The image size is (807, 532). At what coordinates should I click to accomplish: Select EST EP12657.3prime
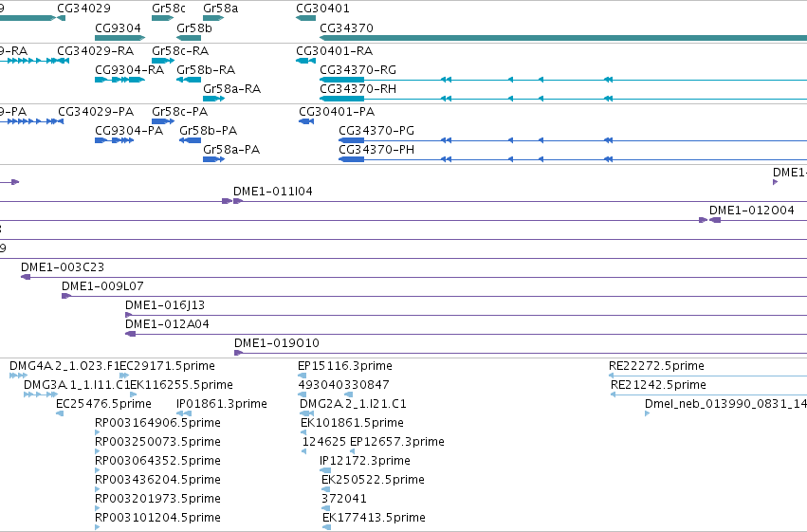click(x=396, y=442)
